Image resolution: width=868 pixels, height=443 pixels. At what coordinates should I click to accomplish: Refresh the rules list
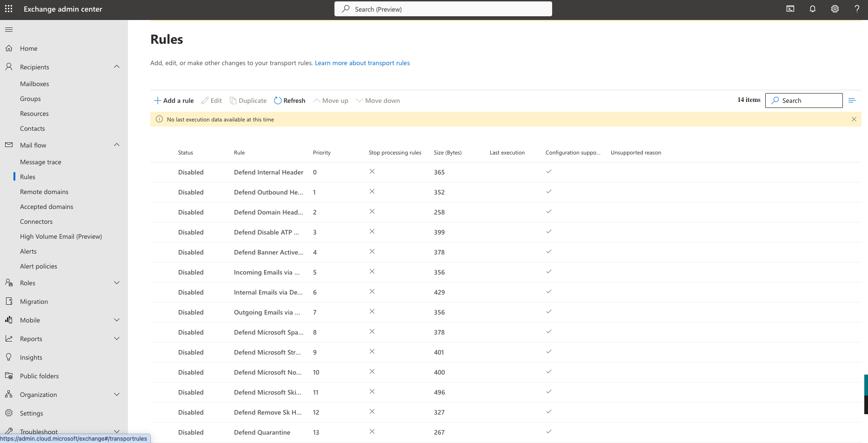coord(289,100)
